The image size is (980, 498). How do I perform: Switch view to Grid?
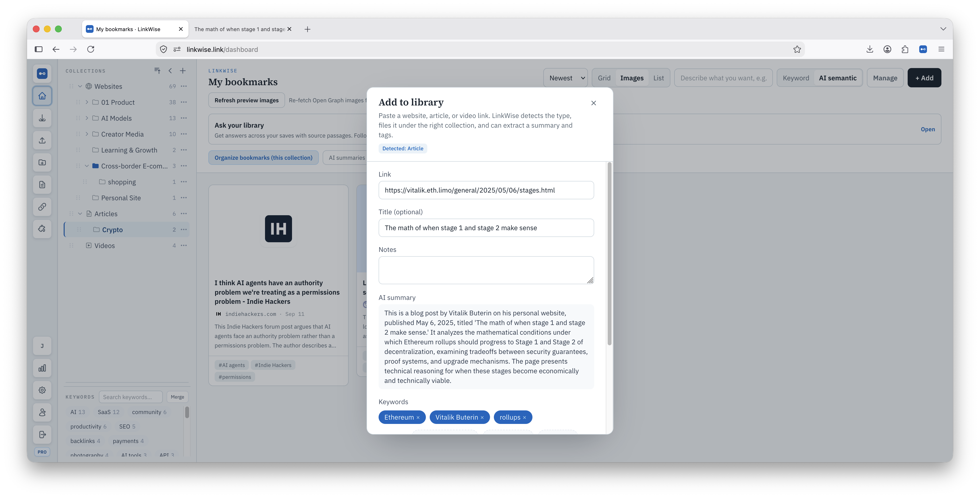point(604,78)
